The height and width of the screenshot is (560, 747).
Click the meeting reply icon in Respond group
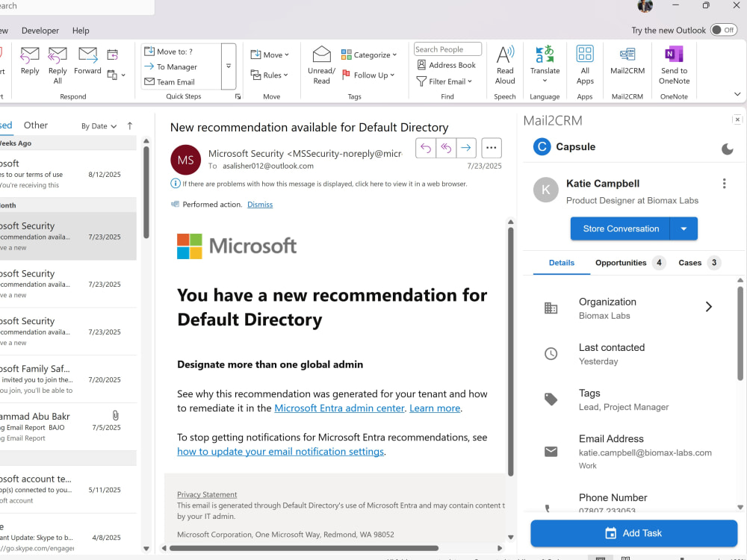(113, 55)
